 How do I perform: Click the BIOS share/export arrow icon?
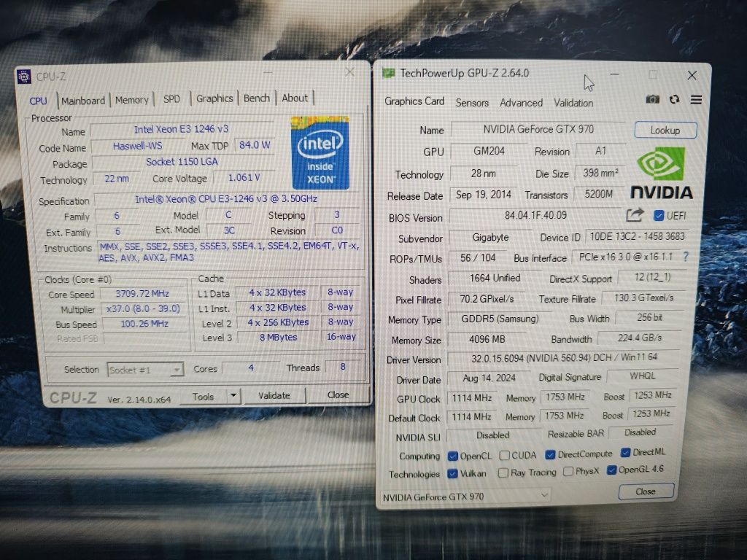pos(635,215)
